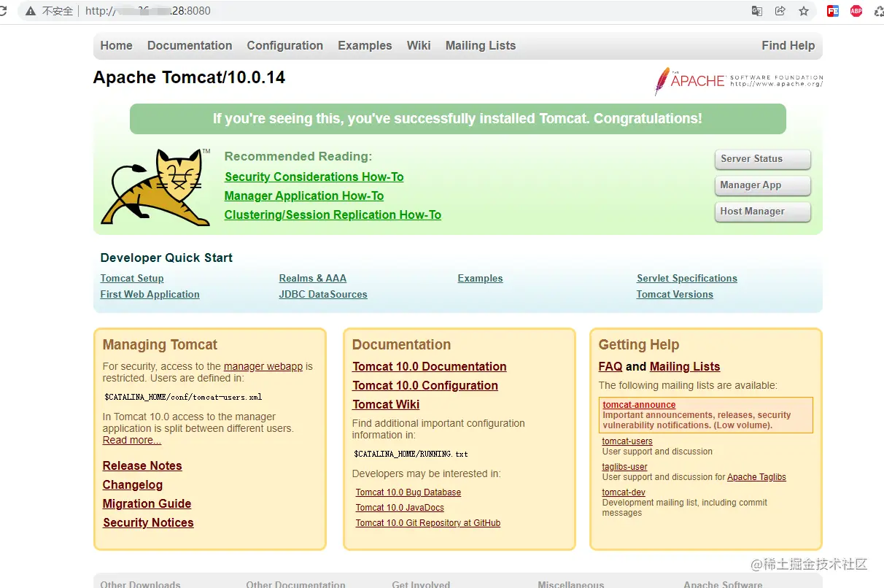Click the successfully installed Tomcat congratulations banner
884x588 pixels.
tap(458, 119)
